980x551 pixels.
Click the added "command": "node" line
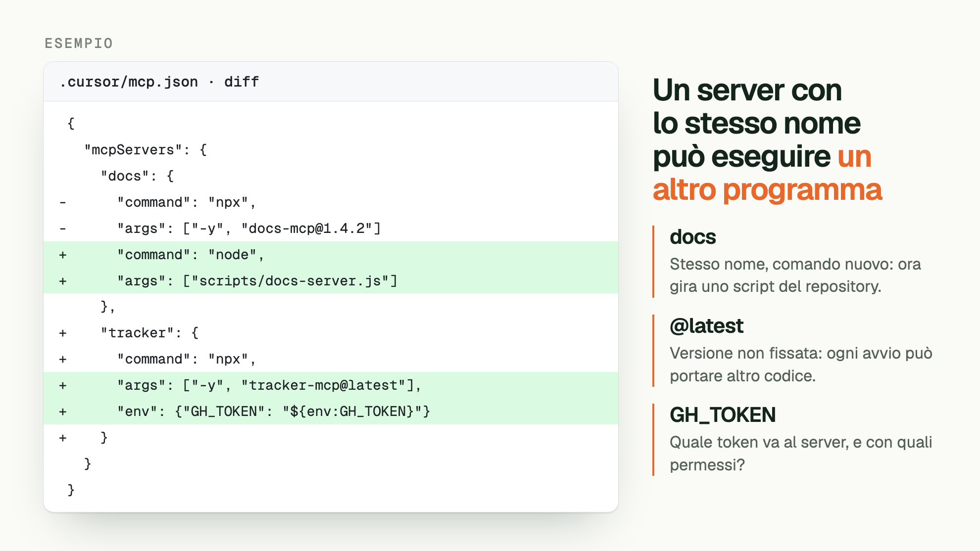coord(331,255)
